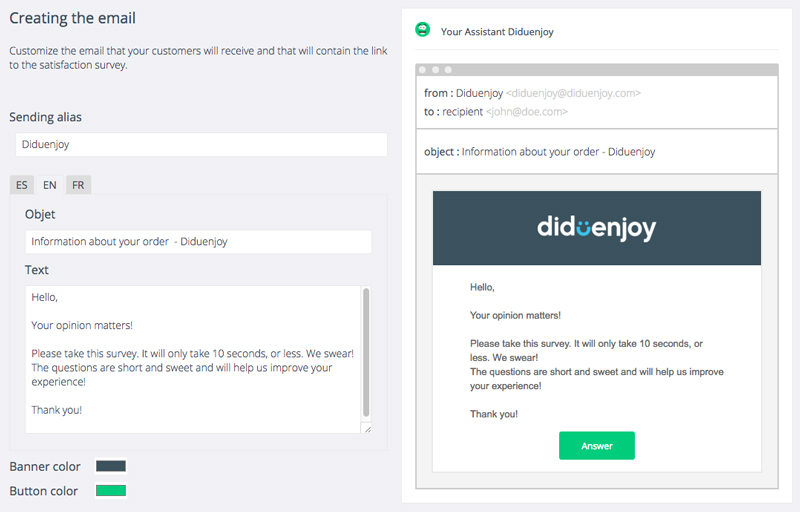800x512 pixels.
Task: Click the first gray dot in preview window bar
Action: pos(422,70)
